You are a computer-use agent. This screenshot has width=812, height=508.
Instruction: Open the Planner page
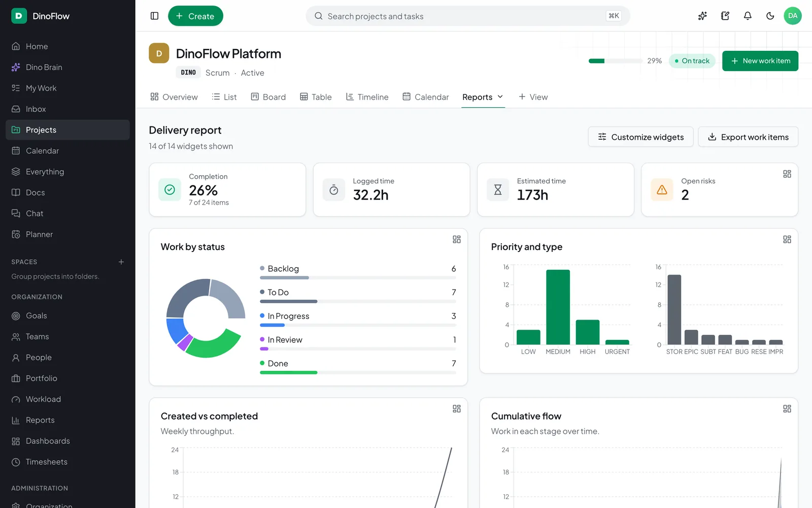[x=67, y=234]
